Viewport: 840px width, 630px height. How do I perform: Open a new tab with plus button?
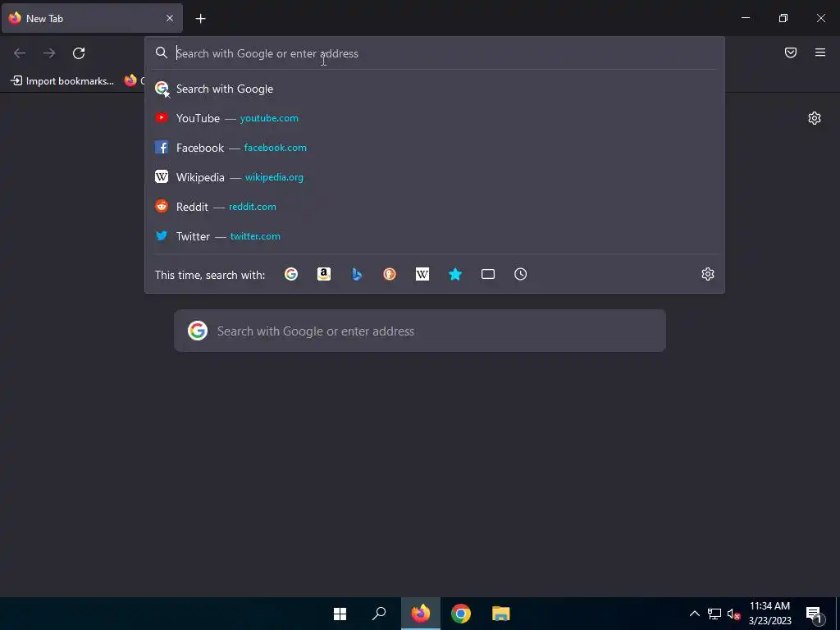tap(200, 19)
